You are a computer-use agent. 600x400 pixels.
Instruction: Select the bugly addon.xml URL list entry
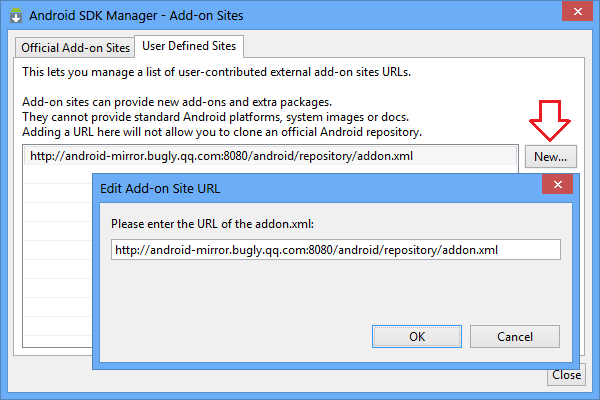pos(270,156)
